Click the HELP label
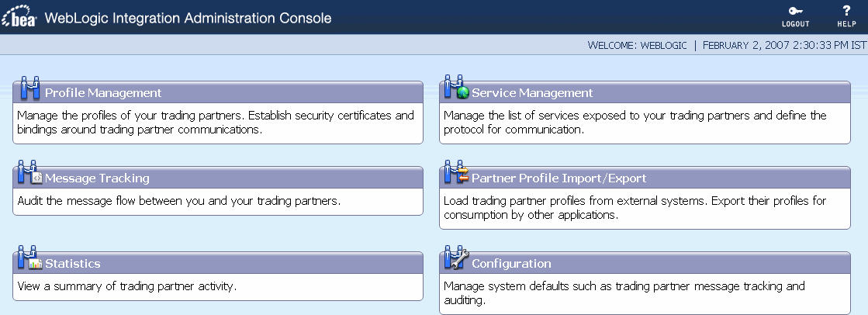Image resolution: width=868 pixels, height=315 pixels. [x=846, y=24]
